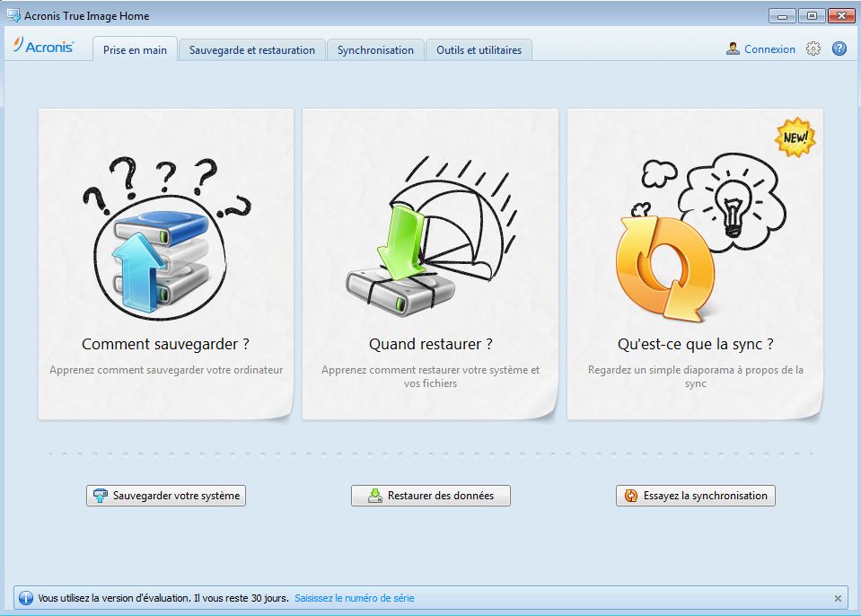Click the title bar application icon
Screen dimensions: 861x616
coord(13,15)
